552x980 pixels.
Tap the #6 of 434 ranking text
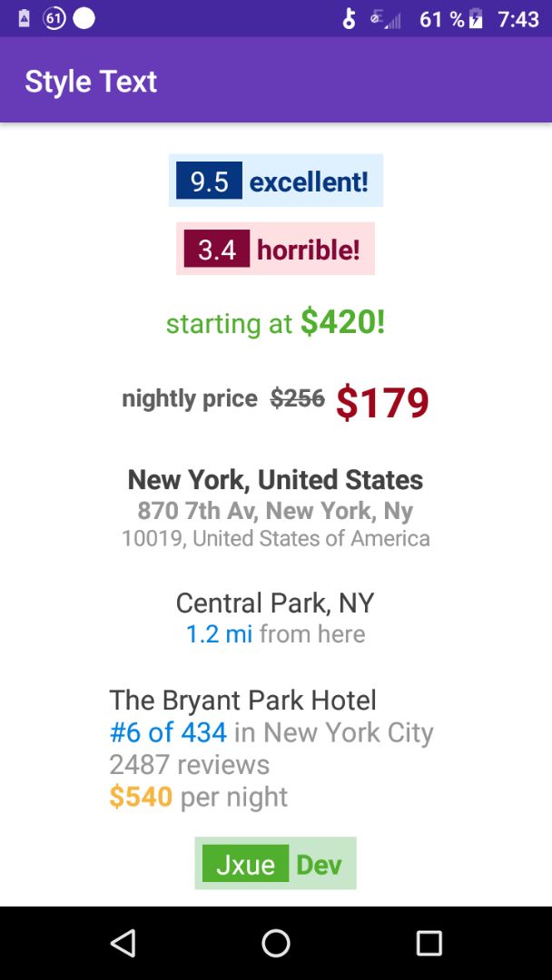(x=168, y=731)
